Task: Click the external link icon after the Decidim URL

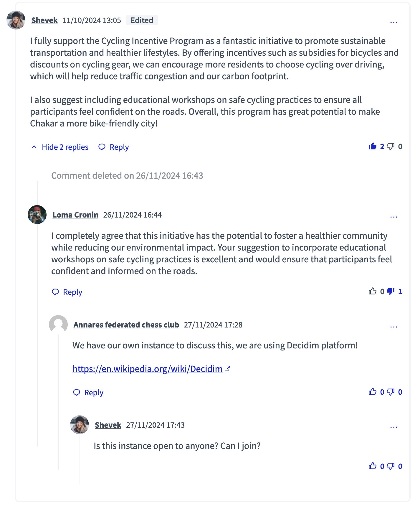Action: [227, 368]
